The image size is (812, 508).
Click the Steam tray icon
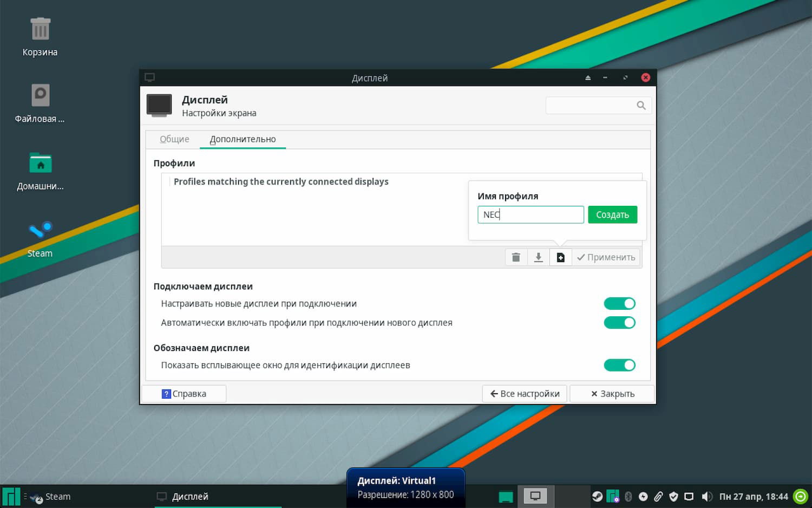(x=597, y=497)
